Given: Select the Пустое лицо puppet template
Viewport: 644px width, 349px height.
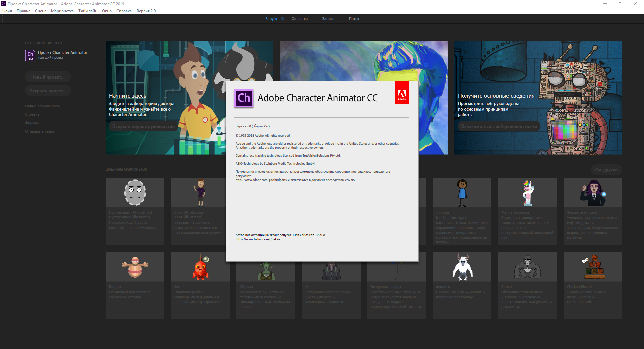Looking at the screenshot, I should tap(135, 211).
